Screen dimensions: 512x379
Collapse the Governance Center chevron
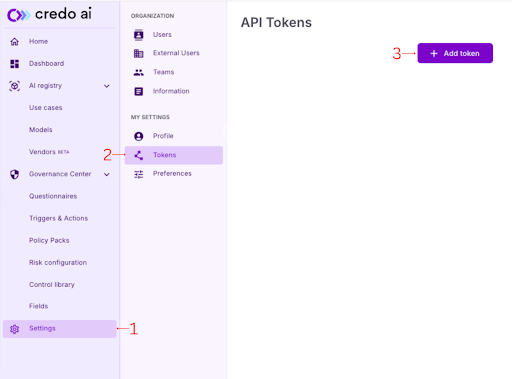coord(107,174)
